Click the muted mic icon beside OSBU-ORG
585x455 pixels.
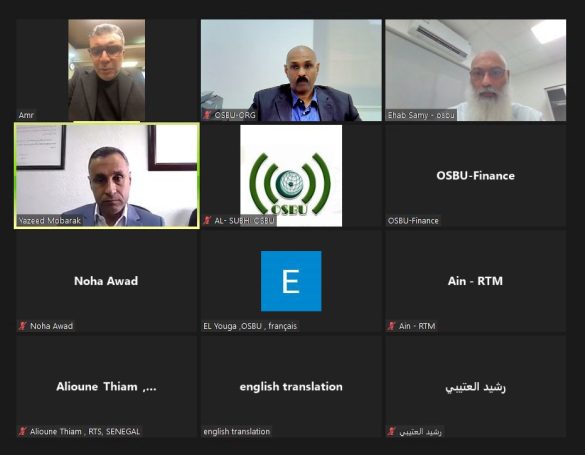(x=207, y=115)
